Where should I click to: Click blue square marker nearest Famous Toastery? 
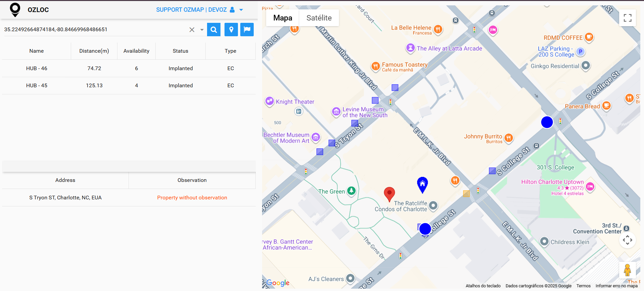coord(395,88)
